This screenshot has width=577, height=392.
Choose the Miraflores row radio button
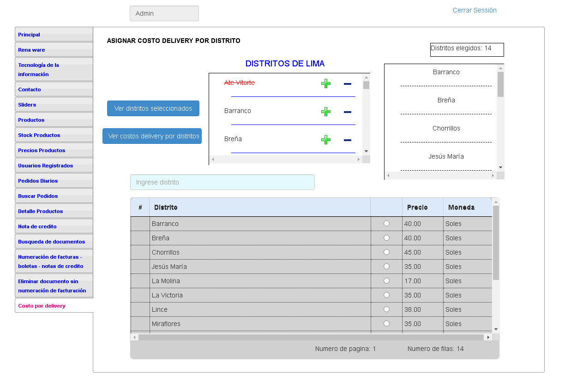point(386,324)
